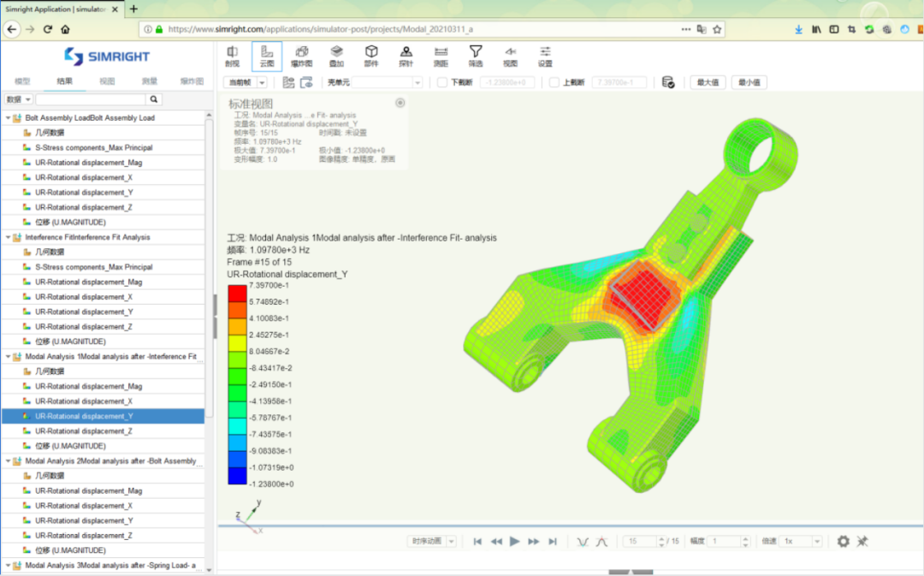Image resolution: width=924 pixels, height=576 pixels.
Task: Select the 叠加 overlay tool
Action: click(x=336, y=56)
